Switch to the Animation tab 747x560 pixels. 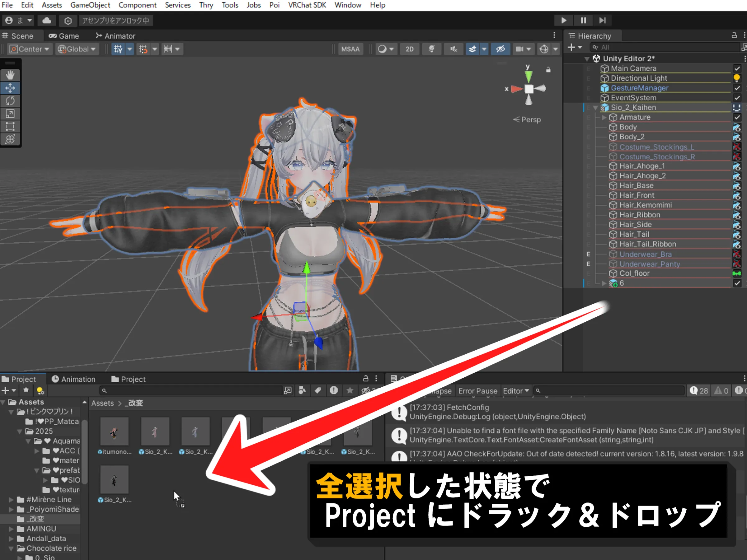[73, 379]
